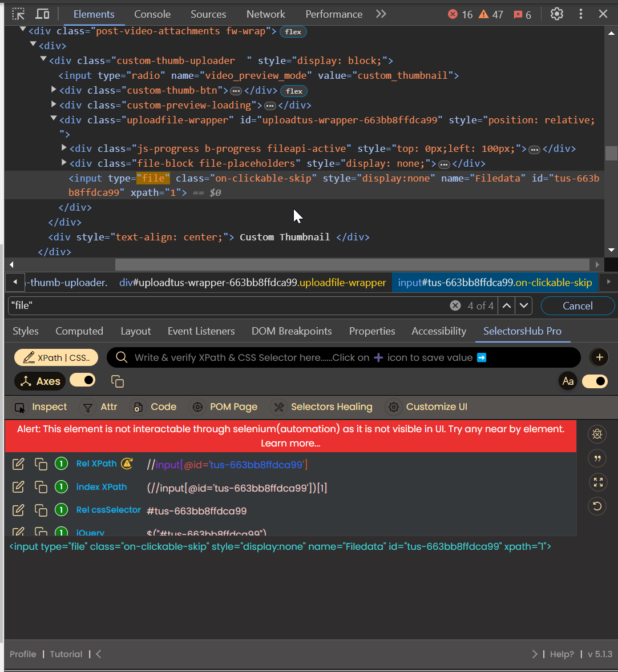Click the Axes button
618x672 pixels.
tap(40, 381)
